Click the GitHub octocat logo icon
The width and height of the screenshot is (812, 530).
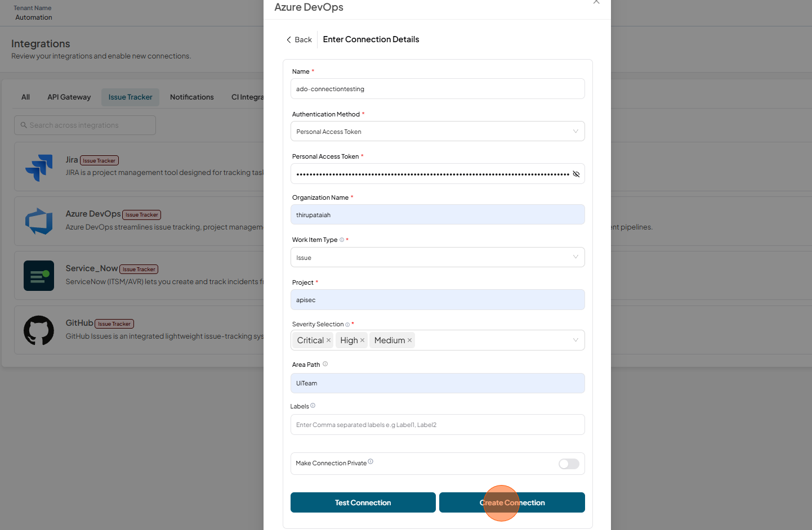39,330
